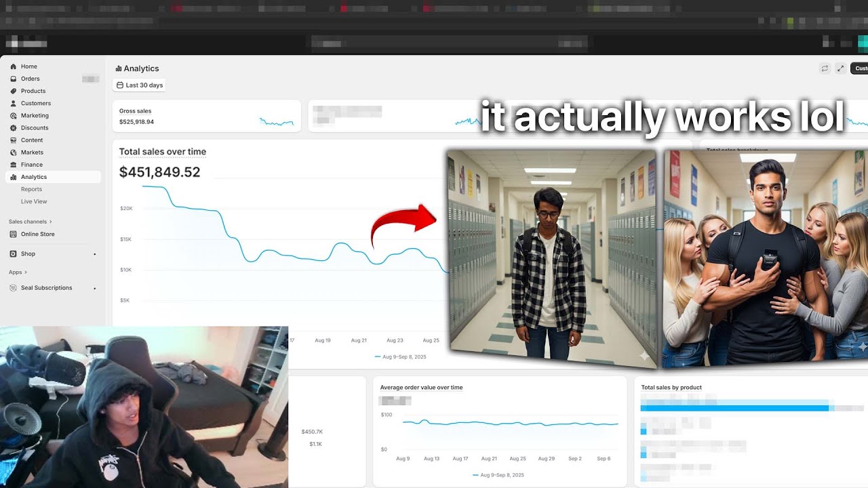Click the Analytics page title chart icon

point(119,68)
